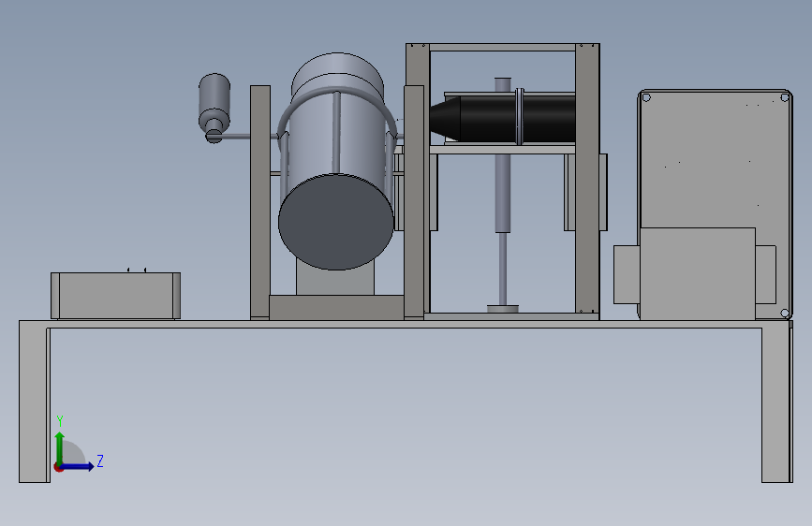Select the vertical rod inside the frame
The width and height of the screenshot is (812, 526).
(x=503, y=192)
